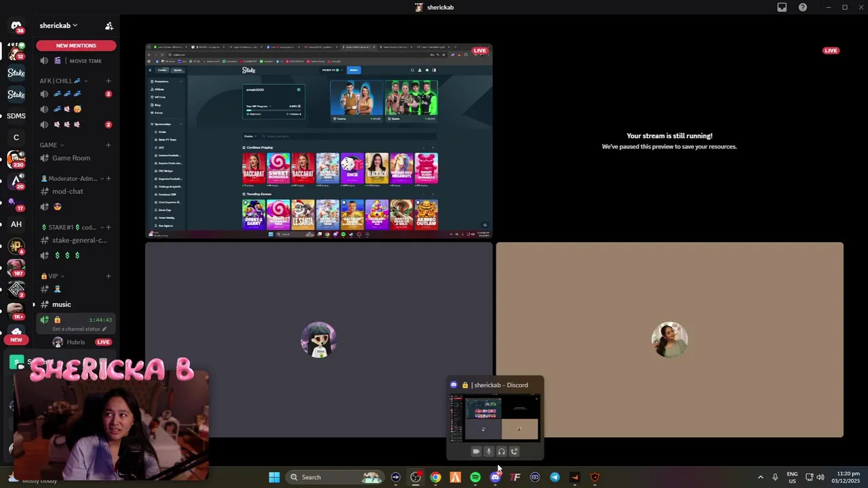
Task: Open Spotify from the taskbar
Action: 475,477
